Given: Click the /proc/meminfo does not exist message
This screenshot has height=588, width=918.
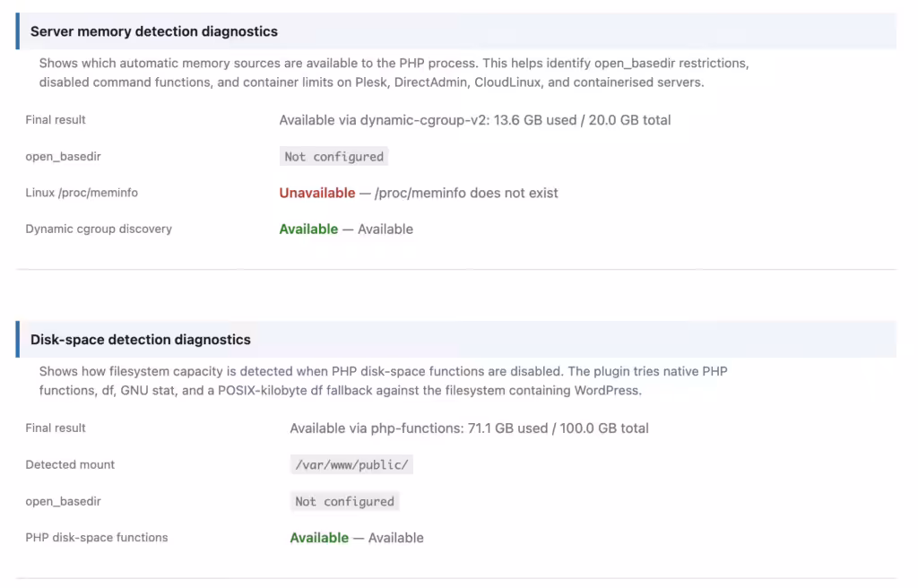Looking at the screenshot, I should (x=466, y=193).
